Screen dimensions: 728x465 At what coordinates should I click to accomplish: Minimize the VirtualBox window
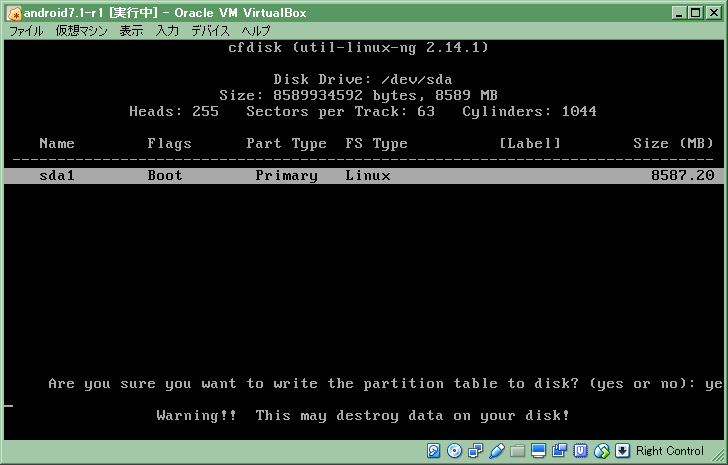tap(678, 13)
